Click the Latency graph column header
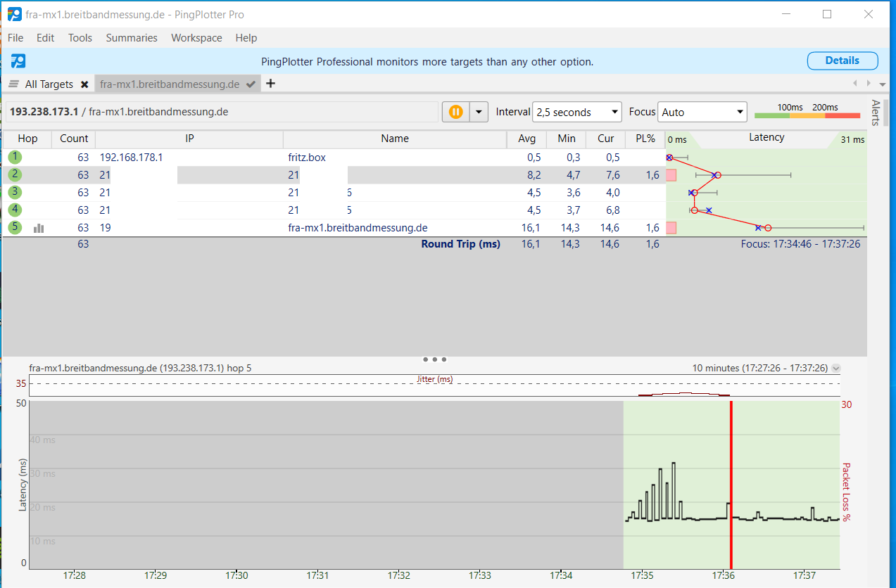 pyautogui.click(x=766, y=138)
